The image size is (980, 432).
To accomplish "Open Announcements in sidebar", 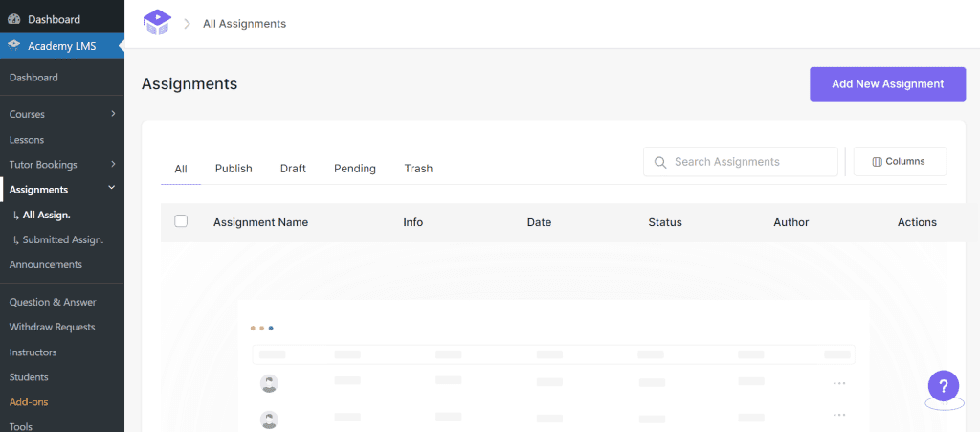I will tap(46, 264).
